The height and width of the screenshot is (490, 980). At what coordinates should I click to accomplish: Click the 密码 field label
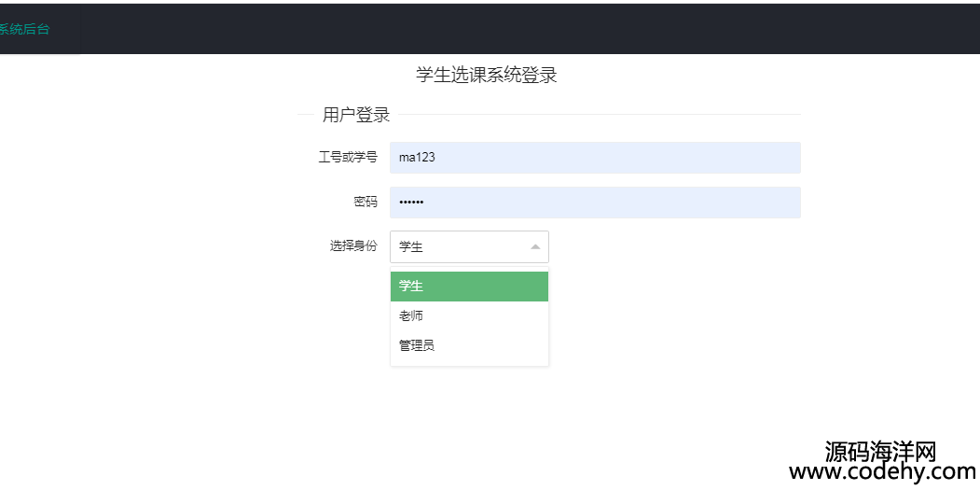click(365, 203)
